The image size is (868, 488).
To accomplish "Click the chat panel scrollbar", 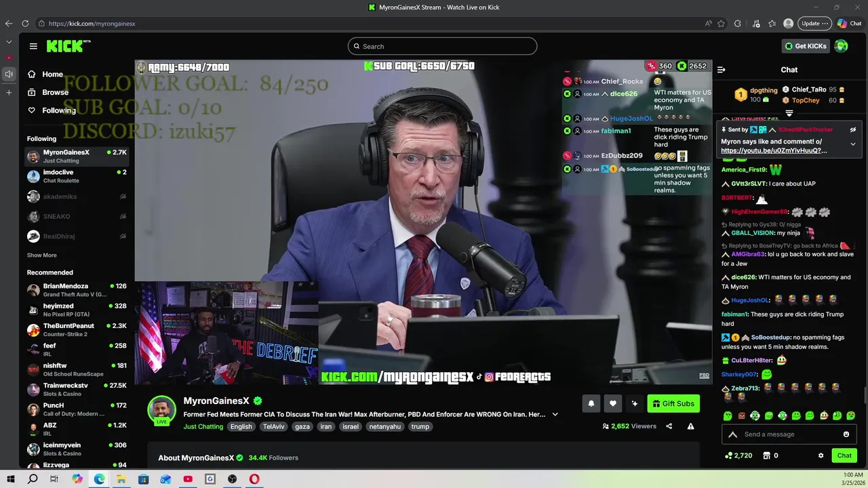I will pyautogui.click(x=865, y=394).
